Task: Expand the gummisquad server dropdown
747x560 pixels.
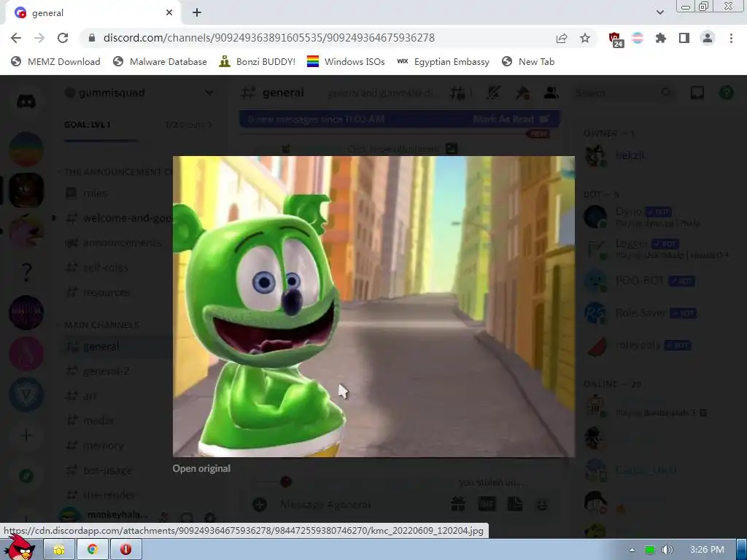Action: point(209,93)
